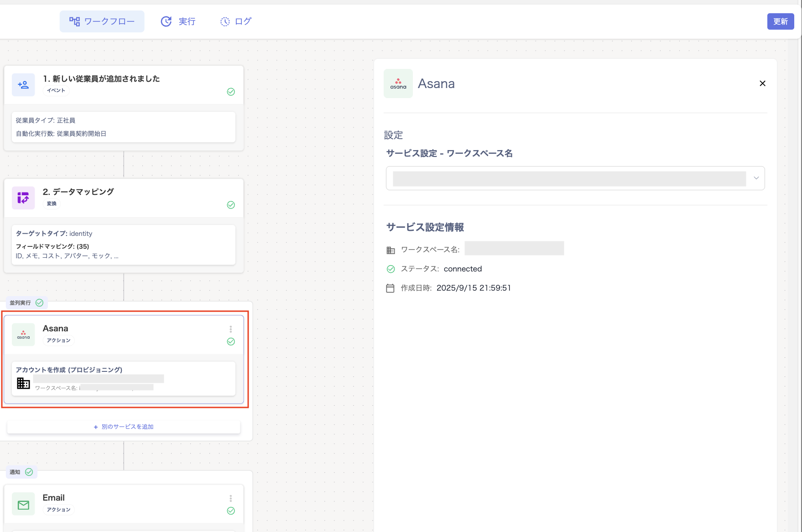
Task: Expand the workspace dropdown chevron
Action: pyautogui.click(x=756, y=178)
